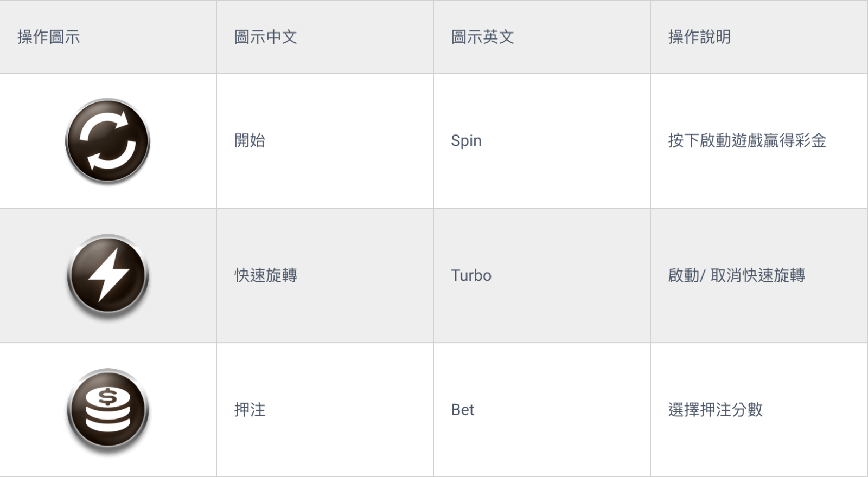Click the 按下啟動遊戲贏得彩金 description
Image resolution: width=868 pixels, height=477 pixels.
click(x=748, y=140)
